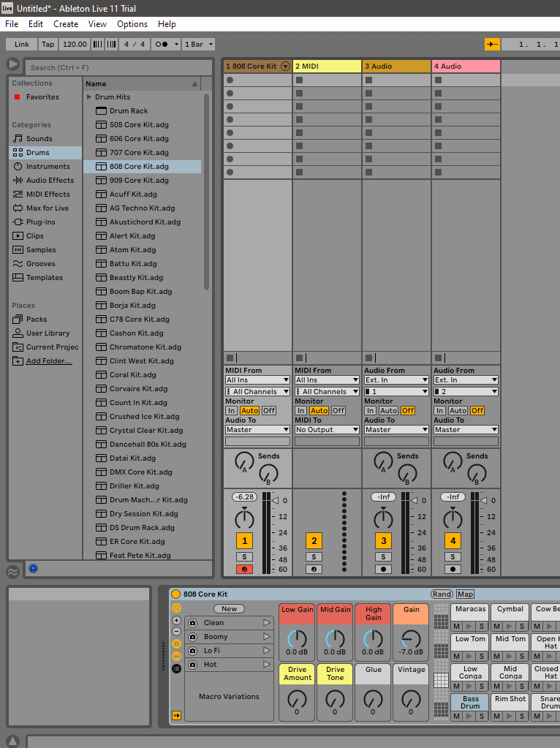
Task: Click the macro Map button
Action: [x=465, y=594]
